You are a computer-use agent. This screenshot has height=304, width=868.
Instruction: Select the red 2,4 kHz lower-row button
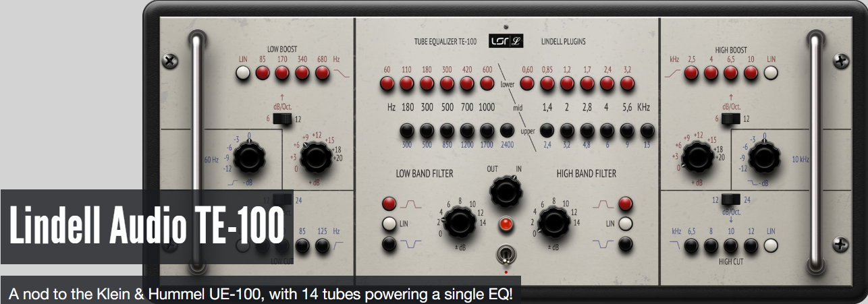coord(608,84)
